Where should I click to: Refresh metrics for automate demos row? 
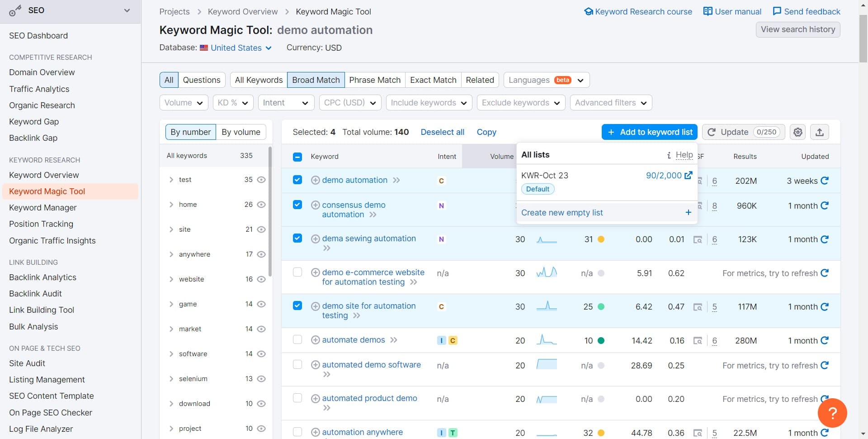pyautogui.click(x=825, y=340)
